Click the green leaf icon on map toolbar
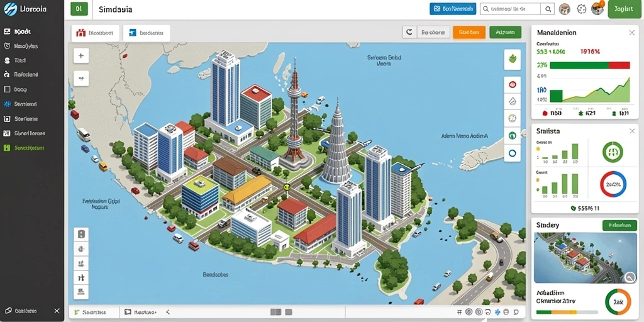Viewport: 644px width, 322px height. click(512, 60)
